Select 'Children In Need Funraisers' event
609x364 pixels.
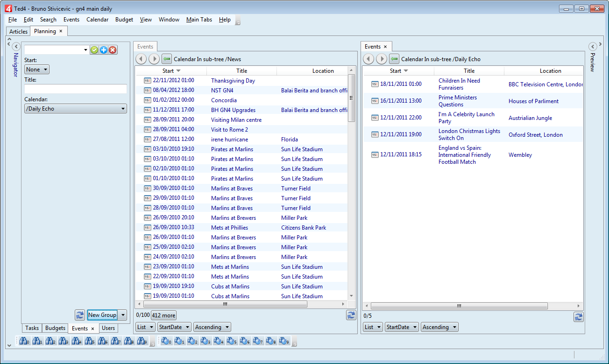[x=473, y=84]
